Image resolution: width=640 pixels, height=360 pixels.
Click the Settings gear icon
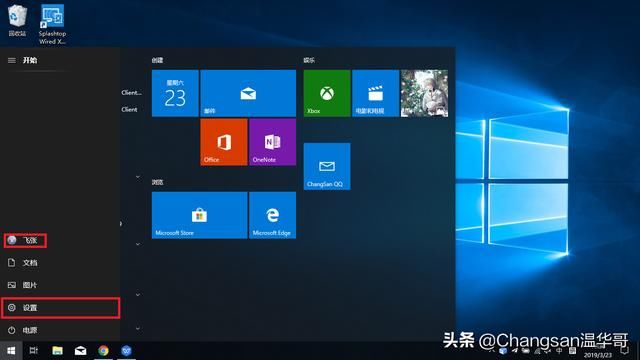[12, 307]
